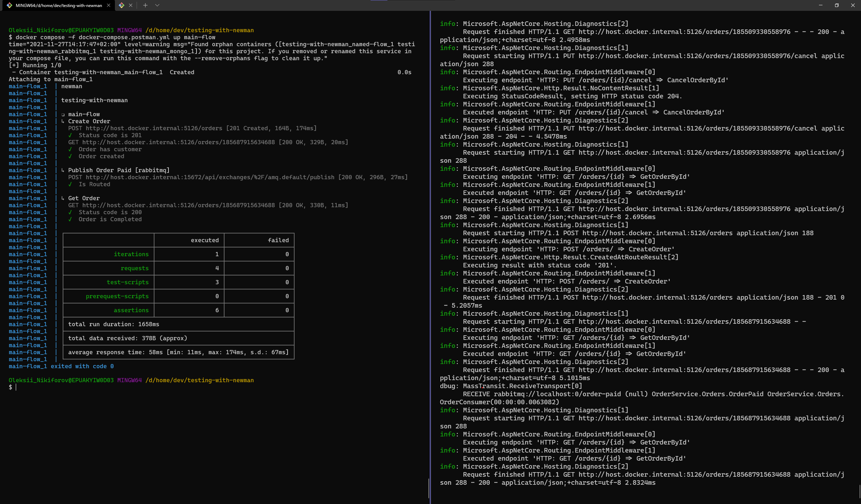Click the 'requests' row label in table
Screen dimensions: 861x504
point(135,268)
